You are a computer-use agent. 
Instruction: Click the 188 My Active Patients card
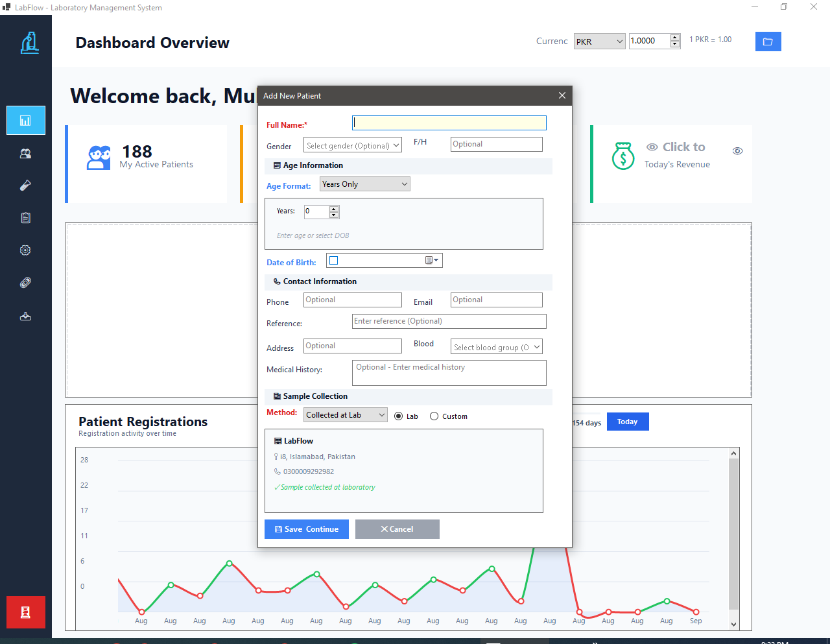147,164
